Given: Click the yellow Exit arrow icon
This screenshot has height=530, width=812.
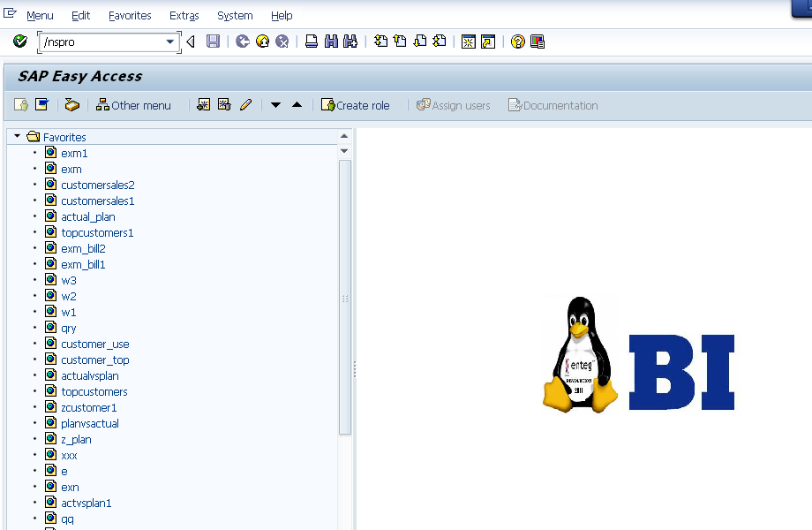Looking at the screenshot, I should pos(262,42).
